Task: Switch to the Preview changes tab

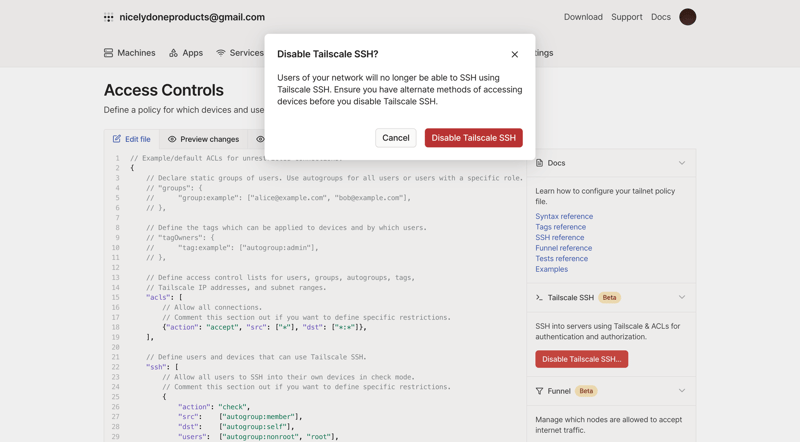Action: (204, 139)
